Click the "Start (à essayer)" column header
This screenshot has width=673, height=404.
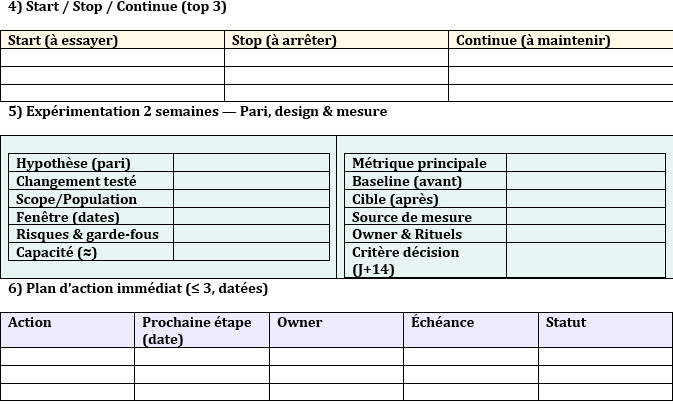(x=112, y=41)
